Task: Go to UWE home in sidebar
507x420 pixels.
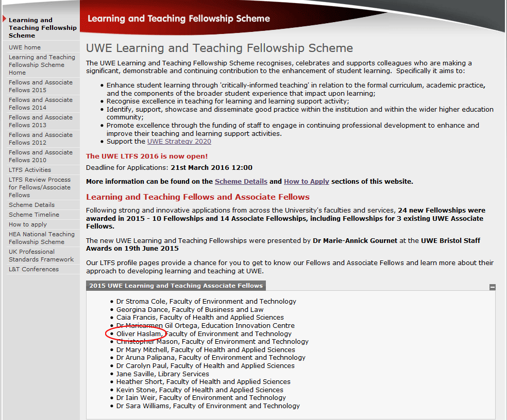Action: [25, 47]
